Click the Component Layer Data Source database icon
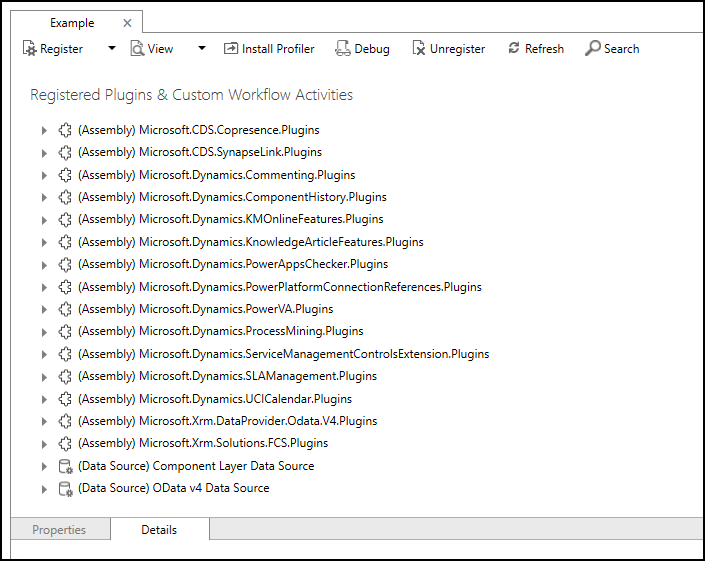Image resolution: width=705 pixels, height=561 pixels. [x=65, y=466]
